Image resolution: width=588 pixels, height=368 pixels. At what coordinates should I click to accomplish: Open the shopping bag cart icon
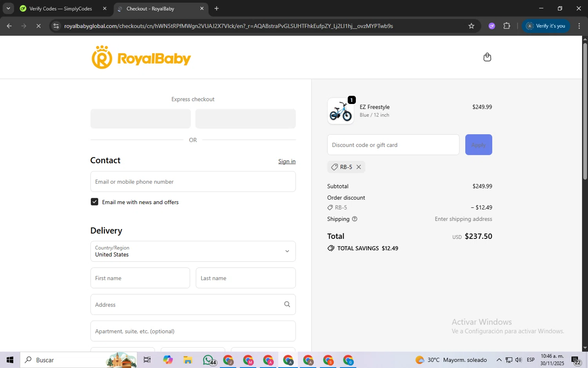(487, 57)
